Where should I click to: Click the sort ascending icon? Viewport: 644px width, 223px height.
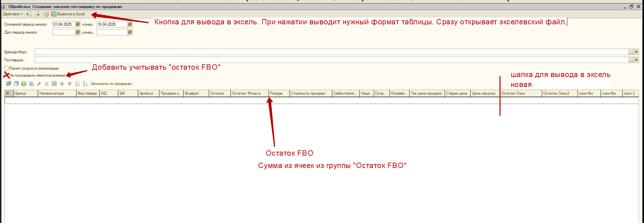coord(77,84)
